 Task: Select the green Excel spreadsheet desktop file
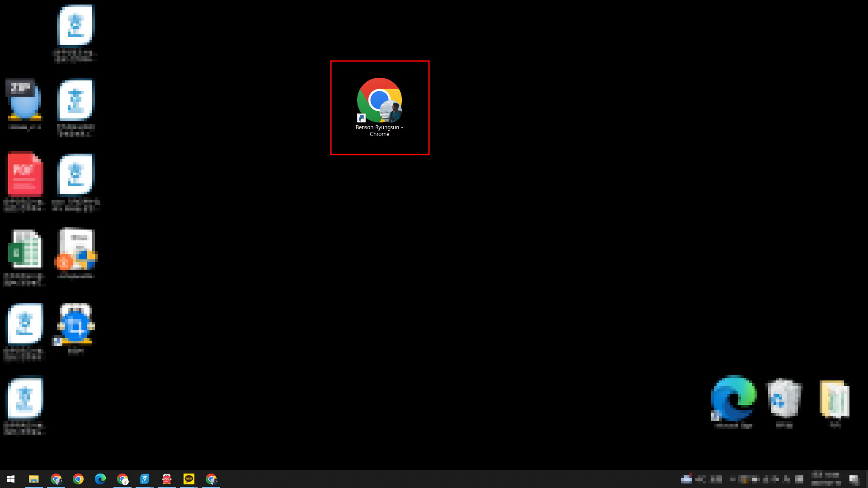pos(25,249)
